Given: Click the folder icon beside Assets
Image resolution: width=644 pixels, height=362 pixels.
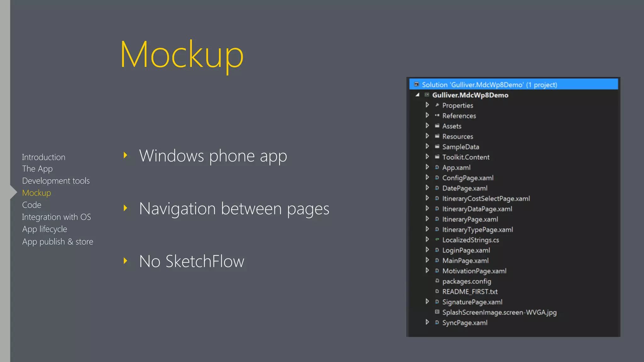Looking at the screenshot, I should [x=437, y=126].
